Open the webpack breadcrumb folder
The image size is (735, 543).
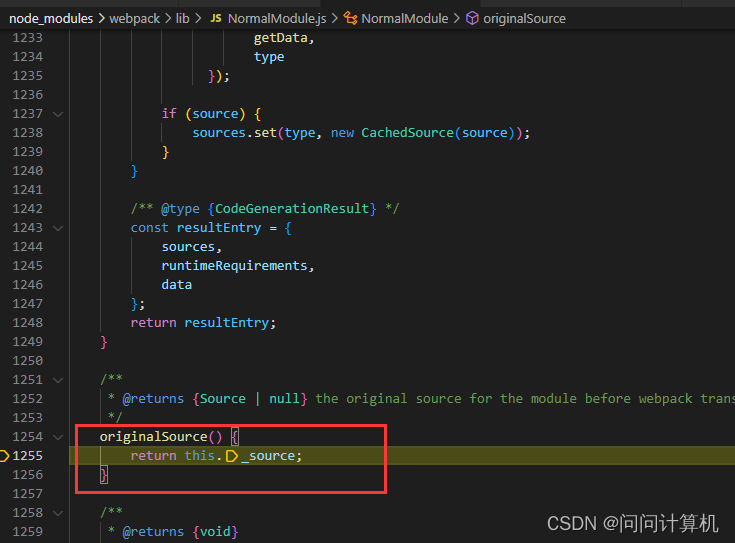(135, 19)
